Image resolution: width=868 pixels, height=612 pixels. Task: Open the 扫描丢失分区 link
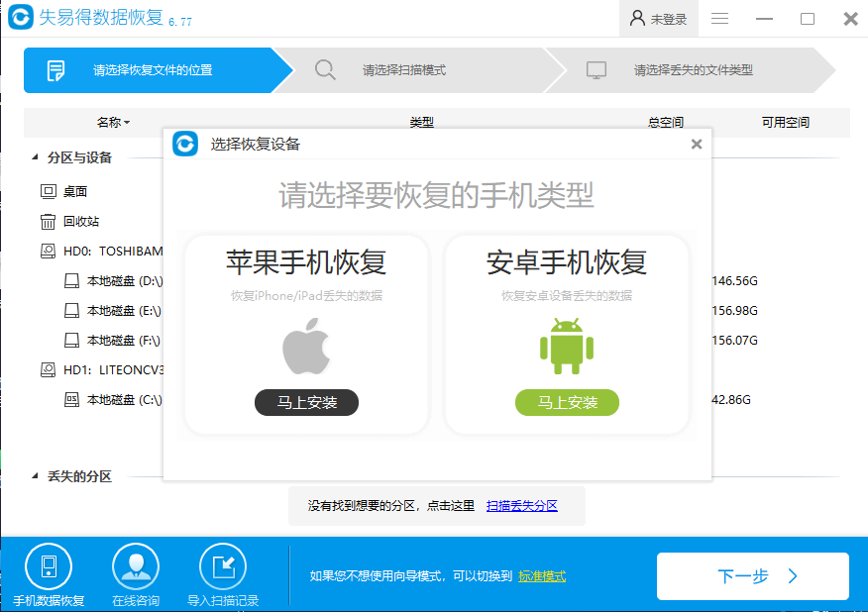(521, 506)
